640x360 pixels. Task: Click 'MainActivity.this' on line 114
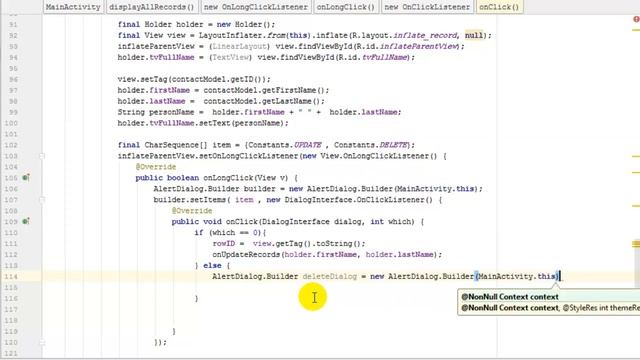coord(517,276)
